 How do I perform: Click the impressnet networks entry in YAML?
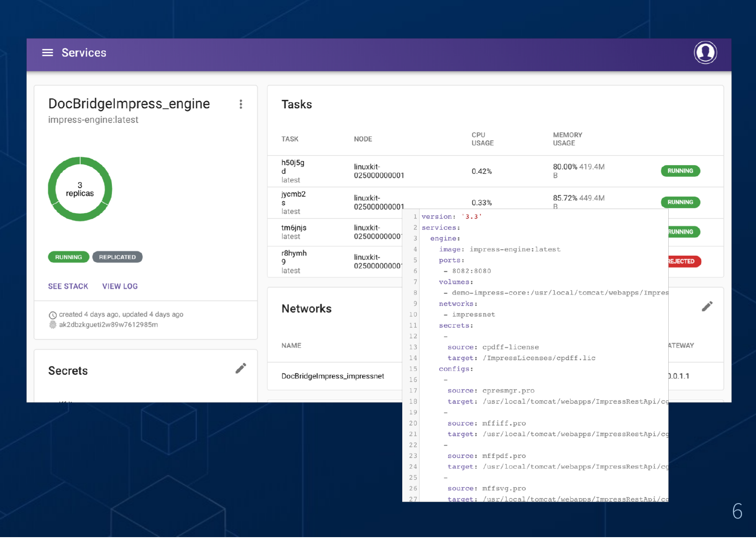pos(469,315)
